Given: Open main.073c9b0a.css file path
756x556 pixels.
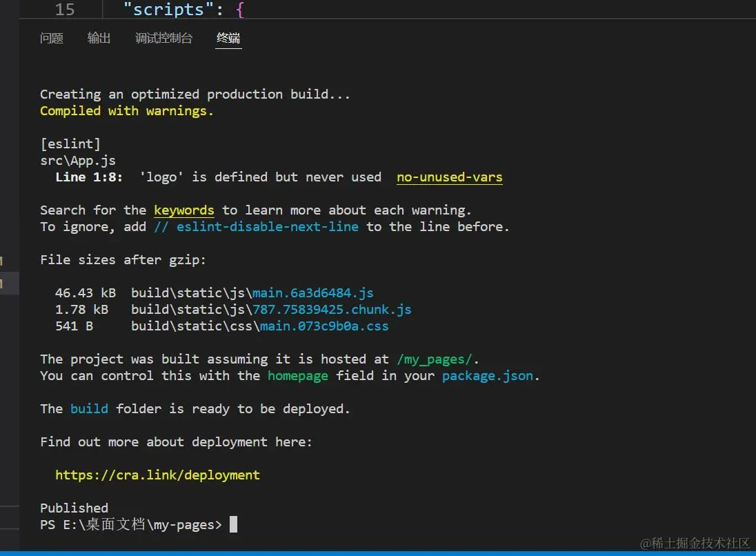Looking at the screenshot, I should pyautogui.click(x=324, y=326).
